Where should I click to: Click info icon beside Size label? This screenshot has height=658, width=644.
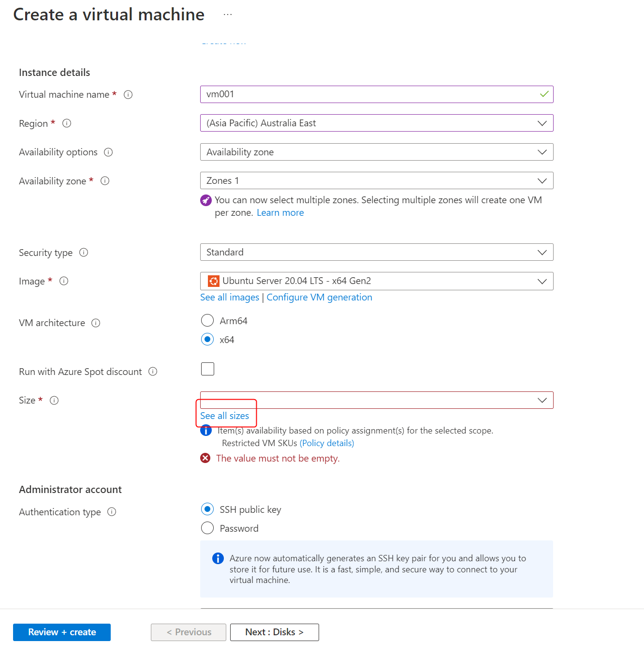(54, 401)
